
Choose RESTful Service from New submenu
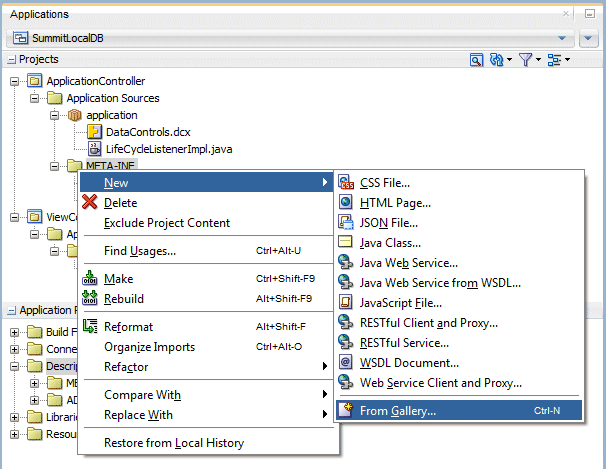pos(459,342)
